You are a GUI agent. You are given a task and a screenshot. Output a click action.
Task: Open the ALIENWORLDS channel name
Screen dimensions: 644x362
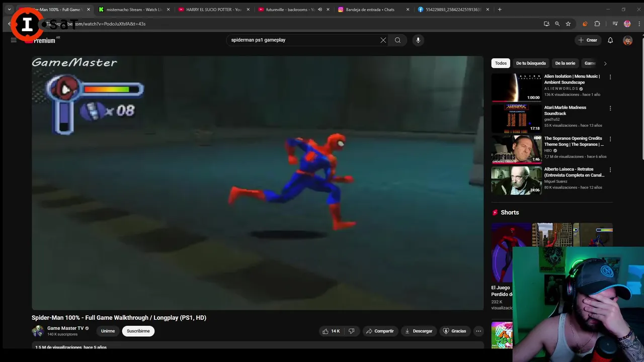tap(561, 88)
